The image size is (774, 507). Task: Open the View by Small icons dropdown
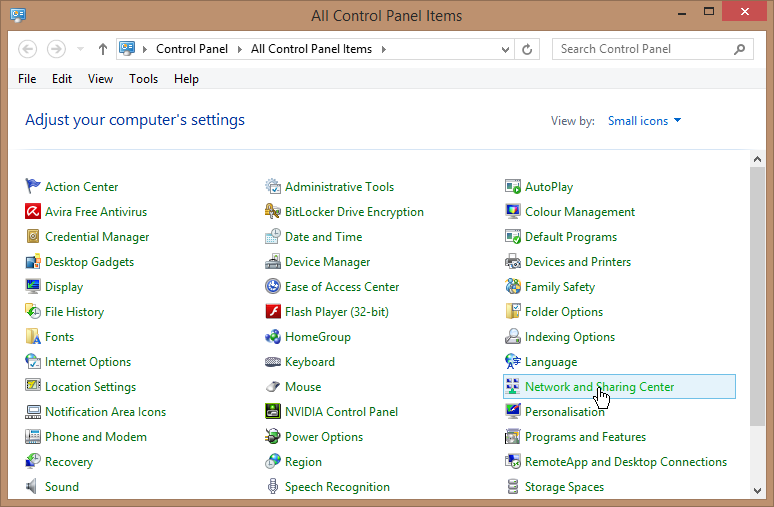click(644, 120)
